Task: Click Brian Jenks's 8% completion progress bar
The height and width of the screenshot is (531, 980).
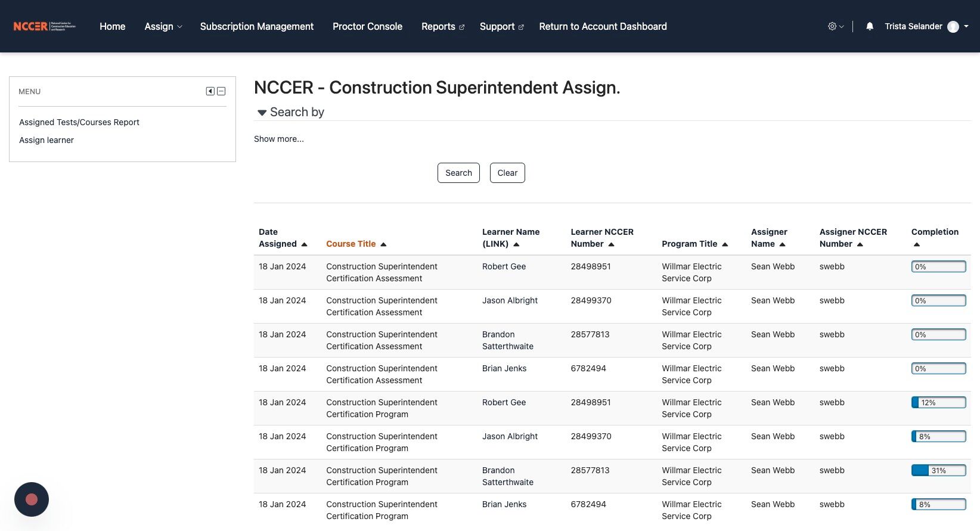Action: (x=939, y=505)
